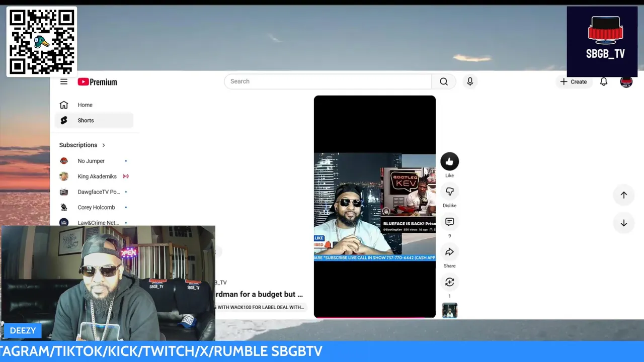Click the YouTube Premium logo
Screen dimensions: 644x362
click(x=97, y=82)
